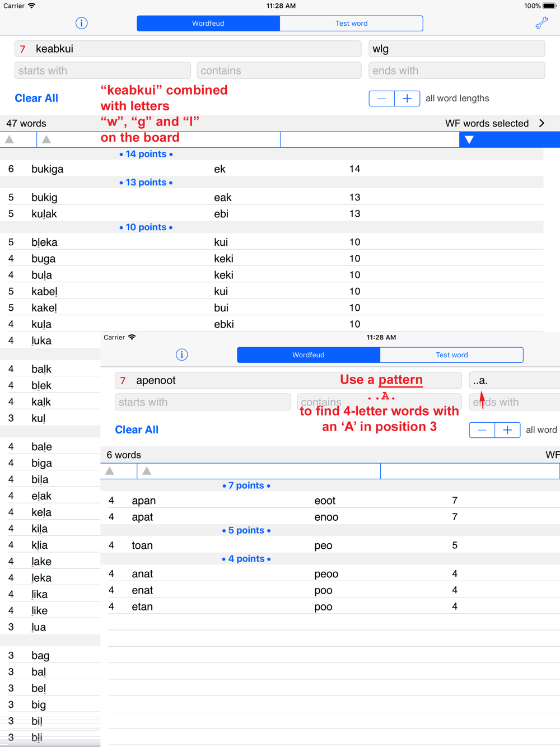The width and height of the screenshot is (560, 747).
Task: Focus the contains field in top window
Action: [279, 71]
